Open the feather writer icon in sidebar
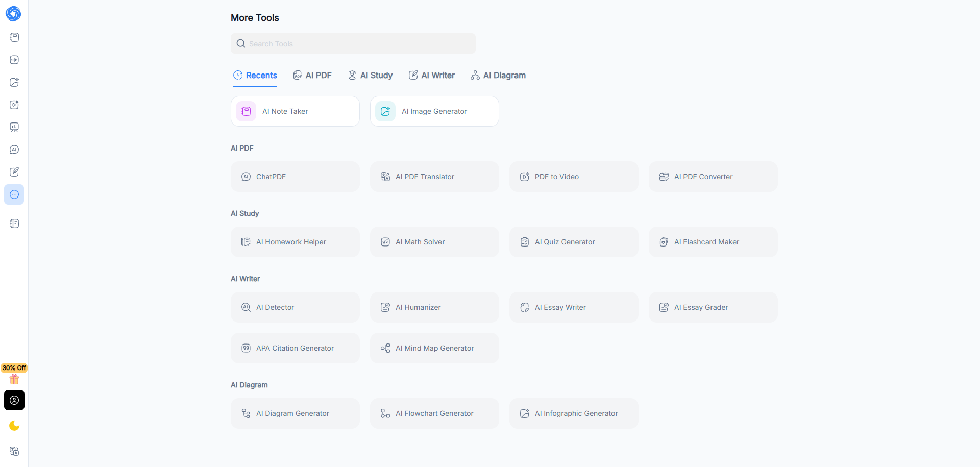 pyautogui.click(x=14, y=172)
